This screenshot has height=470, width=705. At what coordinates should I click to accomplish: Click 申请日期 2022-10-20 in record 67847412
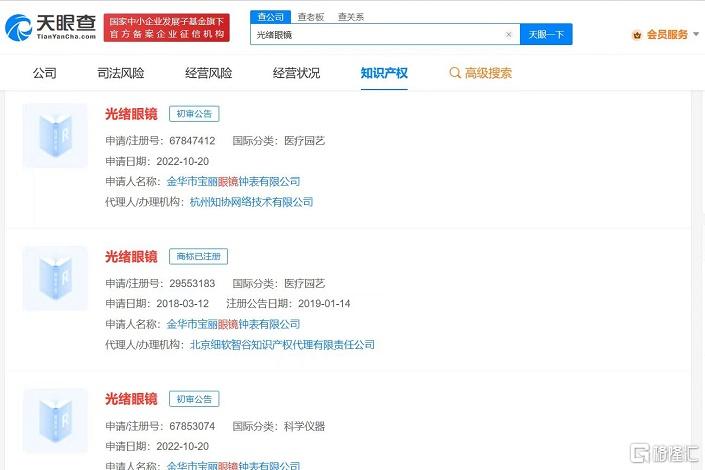[x=157, y=161]
